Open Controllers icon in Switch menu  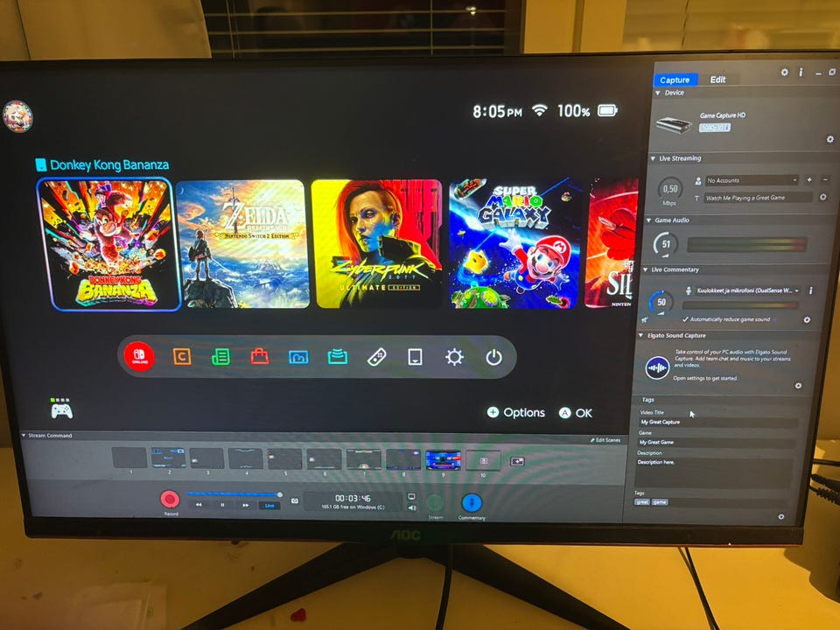tap(376, 357)
